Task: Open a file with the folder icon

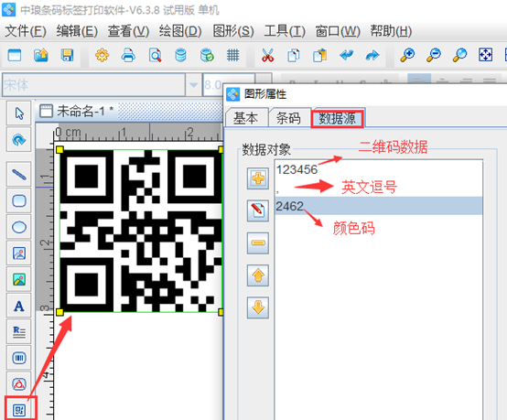Action: pyautogui.click(x=41, y=55)
